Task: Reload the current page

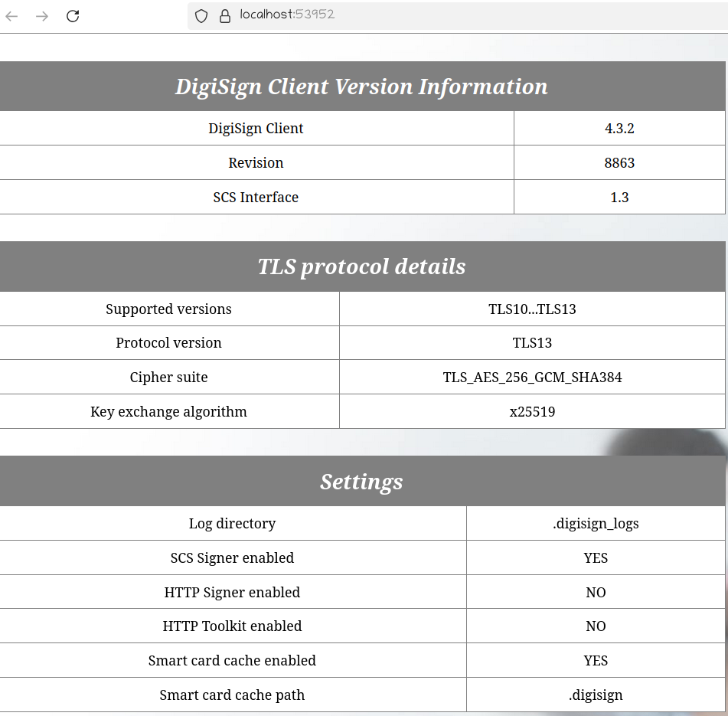Action: tap(73, 16)
